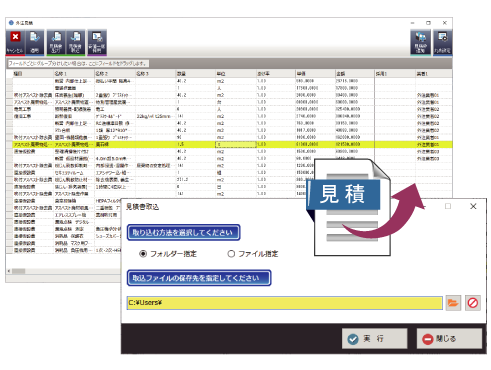
Task: Click the 種目 column header
Action: pyautogui.click(x=33, y=74)
